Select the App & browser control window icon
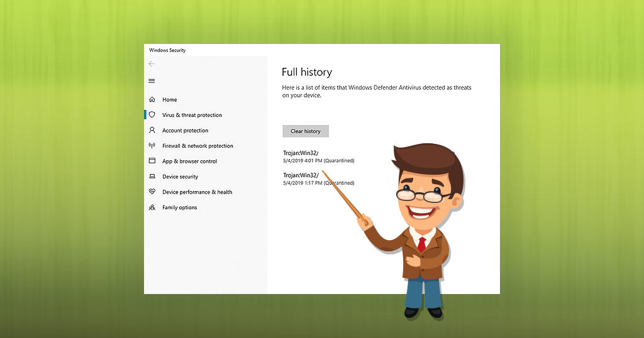644x338 pixels. tap(152, 161)
